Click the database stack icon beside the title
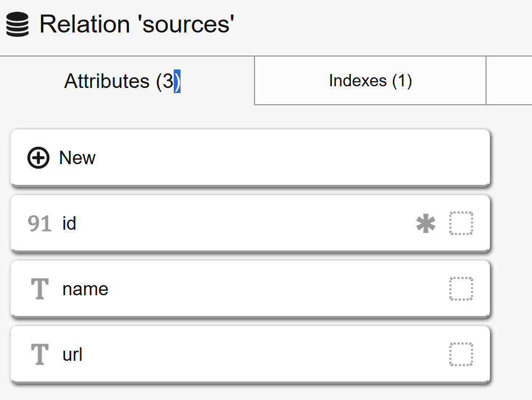 tap(17, 25)
